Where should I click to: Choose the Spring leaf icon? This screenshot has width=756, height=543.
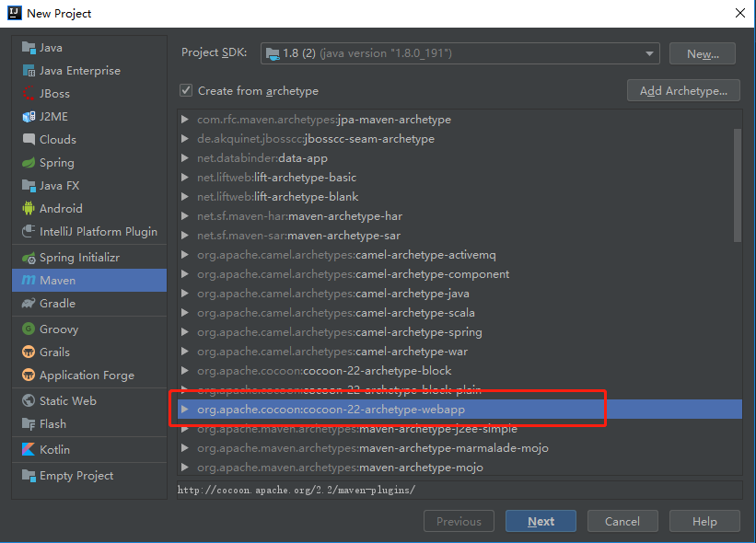pos(29,163)
